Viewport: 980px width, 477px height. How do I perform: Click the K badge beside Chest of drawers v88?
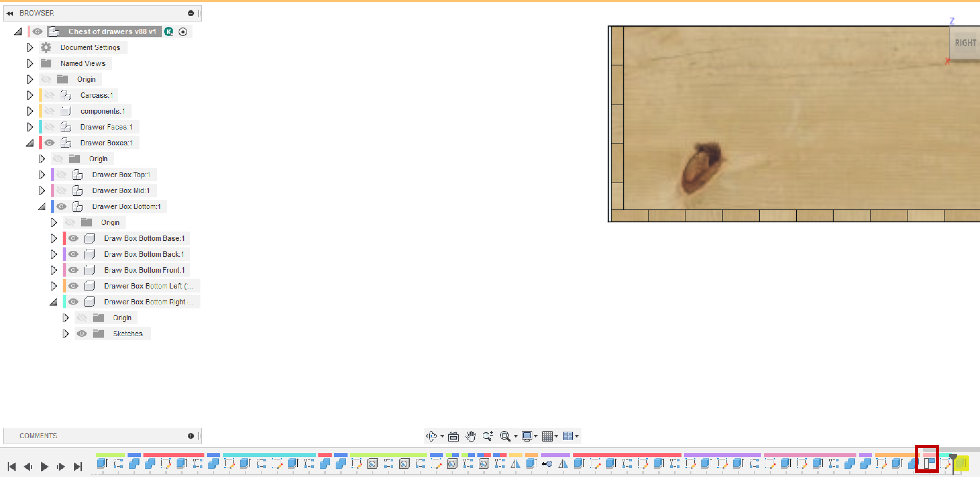pos(169,31)
